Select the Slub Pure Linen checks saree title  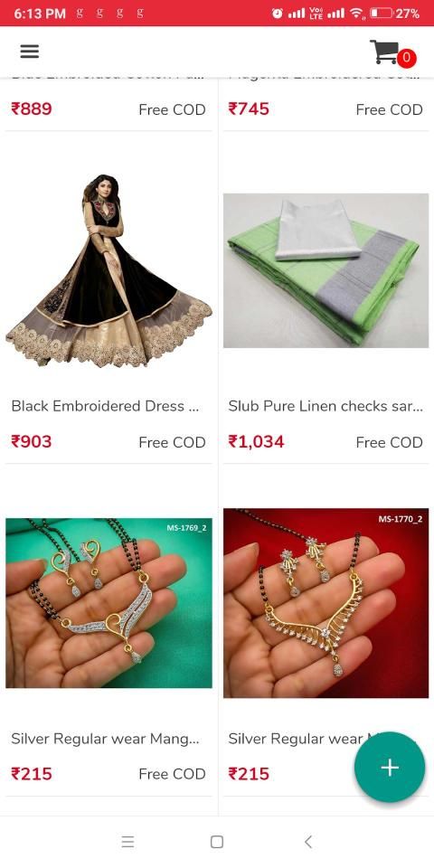click(325, 406)
